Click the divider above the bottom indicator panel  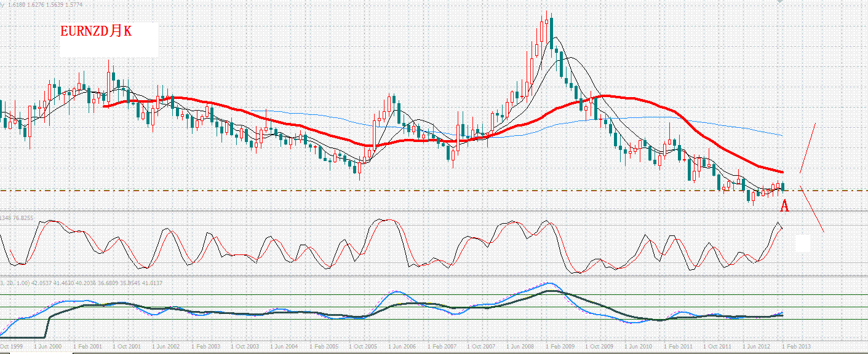click(434, 277)
